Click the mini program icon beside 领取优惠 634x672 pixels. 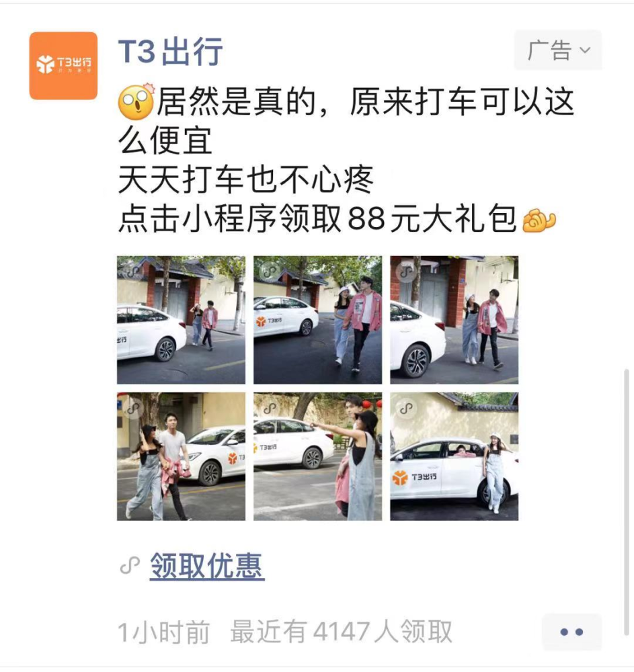click(130, 566)
